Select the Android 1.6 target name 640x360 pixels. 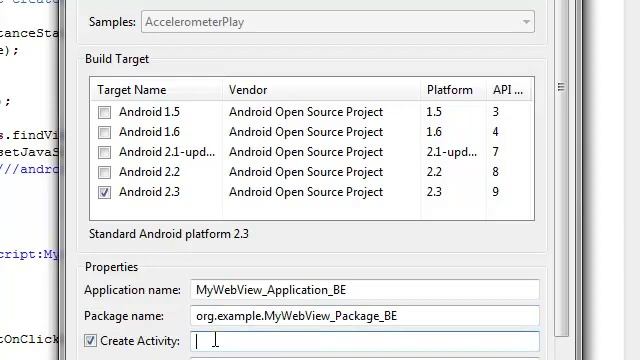tap(149, 132)
